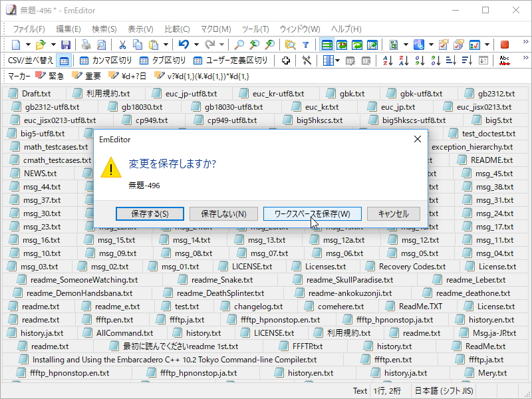Screen dimensions: 532x399
Task: Click the New file icon
Action: (16, 45)
